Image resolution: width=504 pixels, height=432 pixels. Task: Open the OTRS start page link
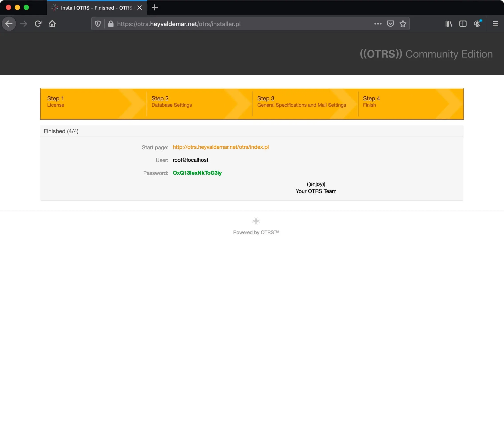pyautogui.click(x=221, y=147)
